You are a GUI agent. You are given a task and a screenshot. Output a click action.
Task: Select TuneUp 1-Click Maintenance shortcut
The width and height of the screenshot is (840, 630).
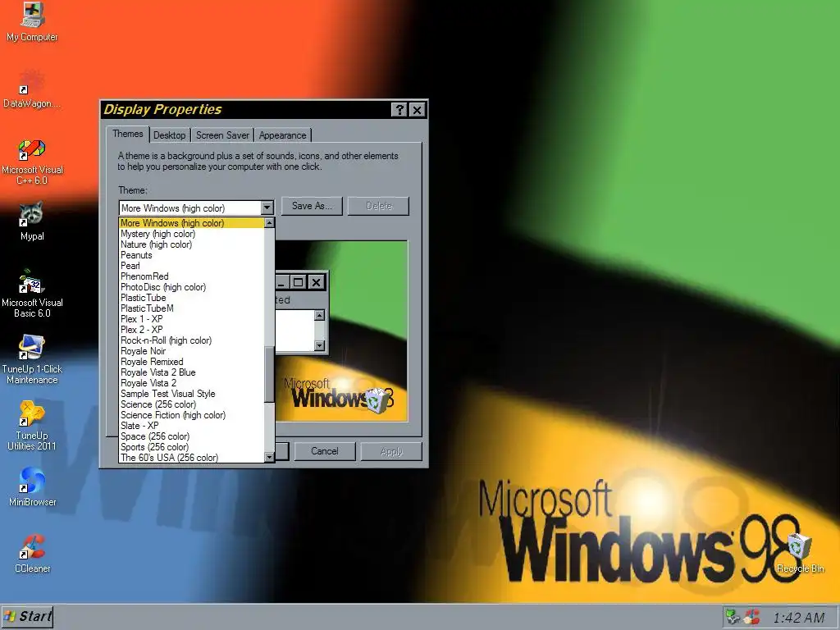pyautogui.click(x=32, y=359)
